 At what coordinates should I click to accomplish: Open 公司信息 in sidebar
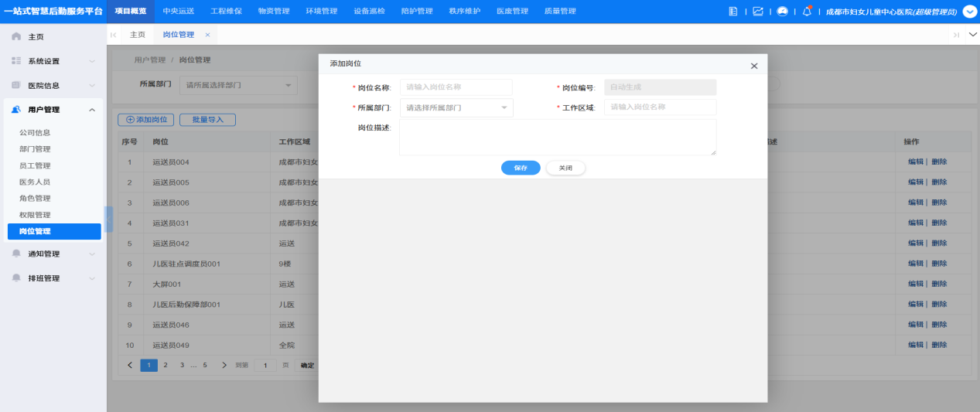point(35,133)
